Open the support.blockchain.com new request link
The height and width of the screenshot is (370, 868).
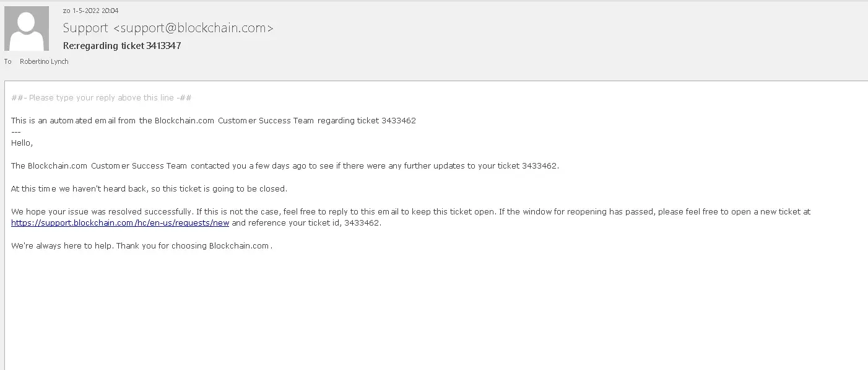pos(120,223)
